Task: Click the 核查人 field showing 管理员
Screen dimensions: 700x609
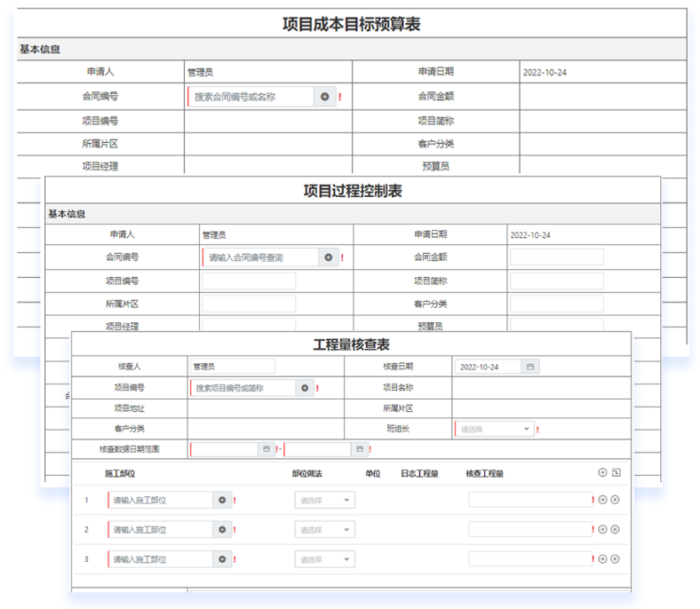Action: pyautogui.click(x=232, y=367)
